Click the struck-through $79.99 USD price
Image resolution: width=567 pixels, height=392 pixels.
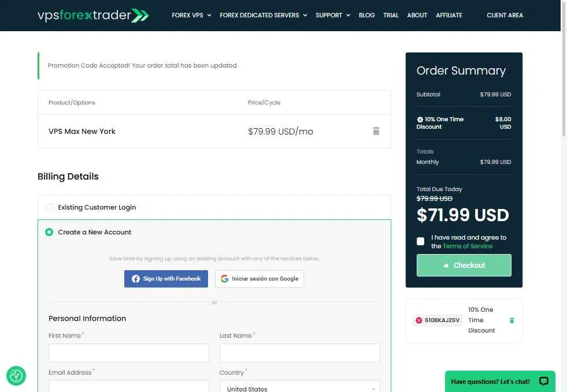pyautogui.click(x=434, y=199)
